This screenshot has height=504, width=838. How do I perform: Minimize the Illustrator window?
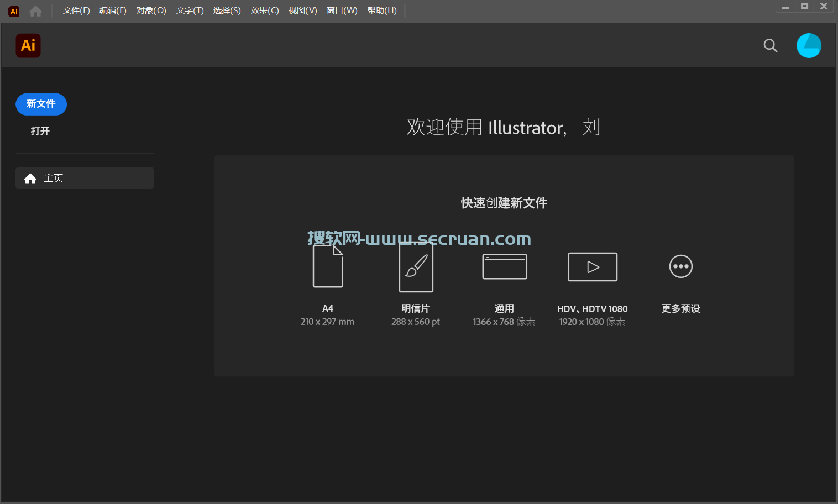click(785, 7)
